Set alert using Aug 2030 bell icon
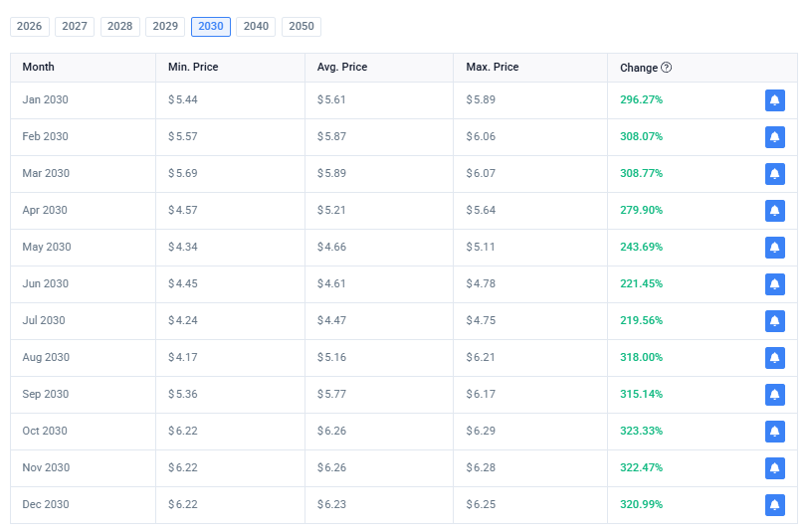 coord(774,358)
